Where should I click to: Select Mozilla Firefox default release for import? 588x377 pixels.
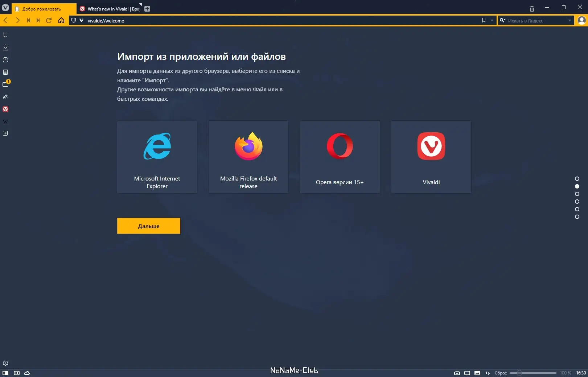248,157
